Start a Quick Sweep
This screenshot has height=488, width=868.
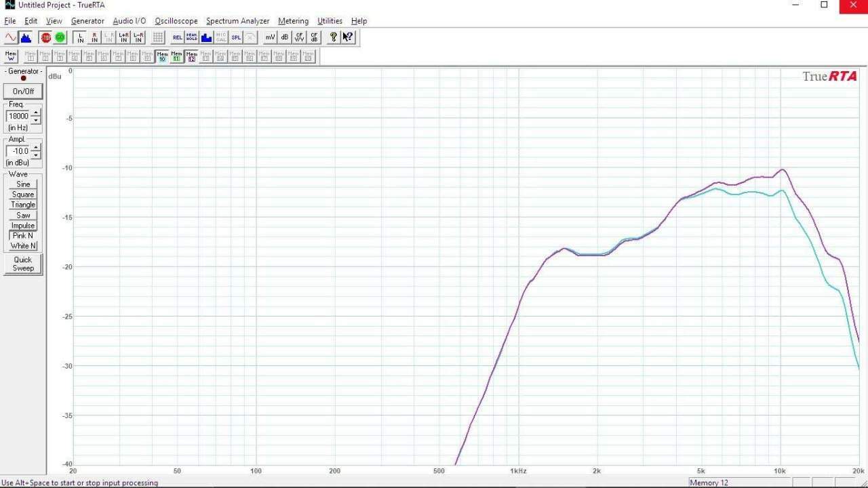(23, 264)
